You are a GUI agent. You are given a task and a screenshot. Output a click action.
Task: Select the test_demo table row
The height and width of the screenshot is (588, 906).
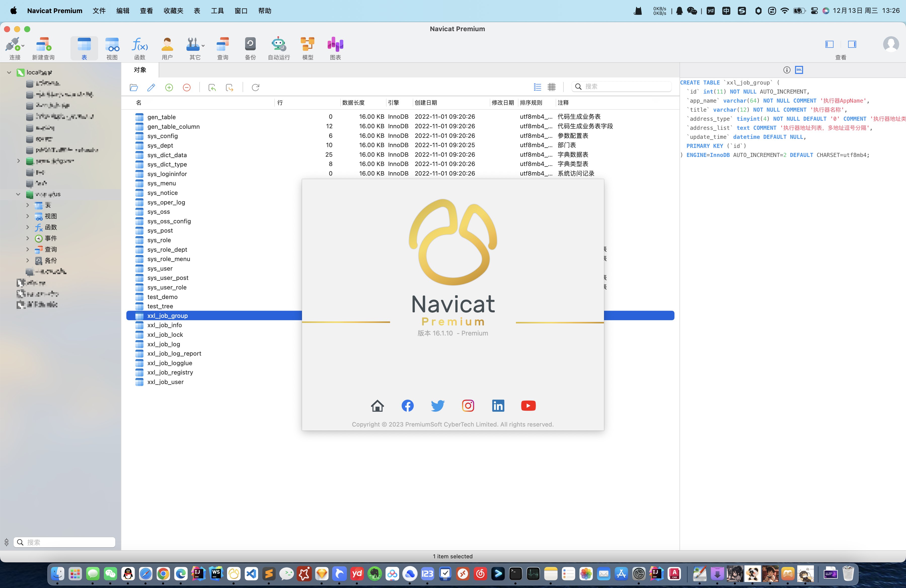[400, 297]
